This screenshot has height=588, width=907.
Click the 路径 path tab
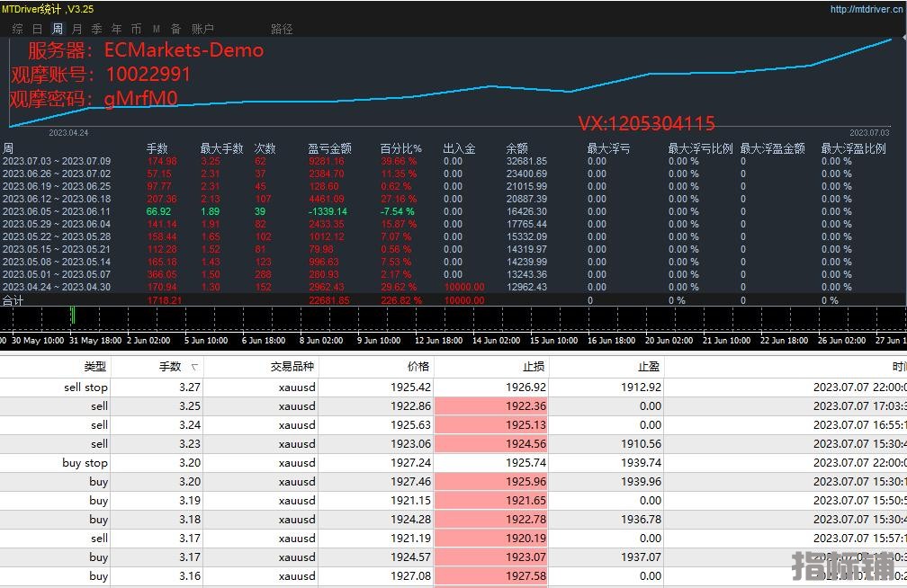click(x=282, y=29)
